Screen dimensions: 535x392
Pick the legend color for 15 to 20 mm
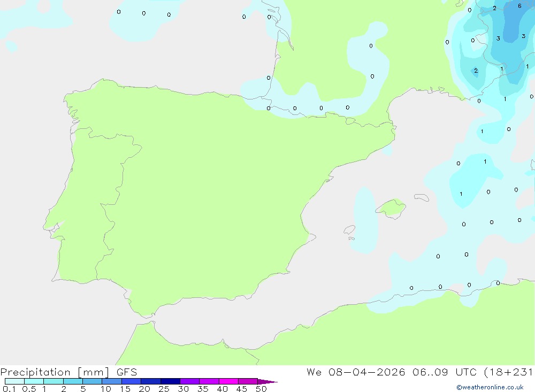tap(131, 381)
